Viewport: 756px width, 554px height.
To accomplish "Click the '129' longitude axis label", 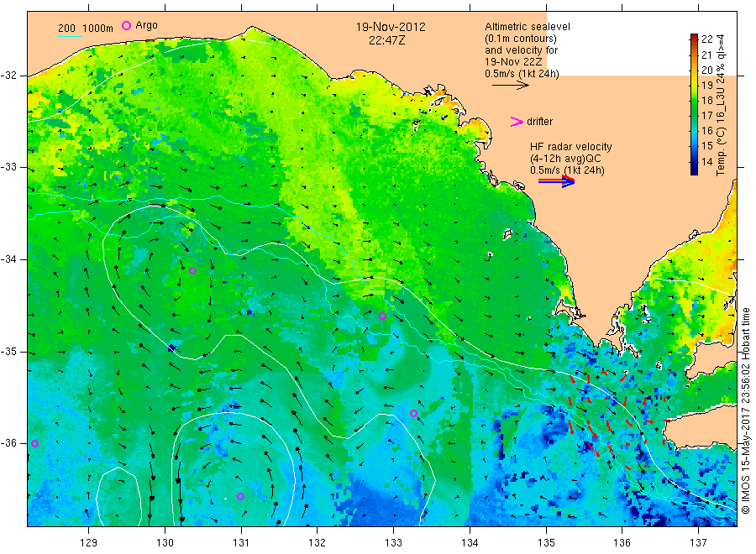I will click(x=89, y=543).
